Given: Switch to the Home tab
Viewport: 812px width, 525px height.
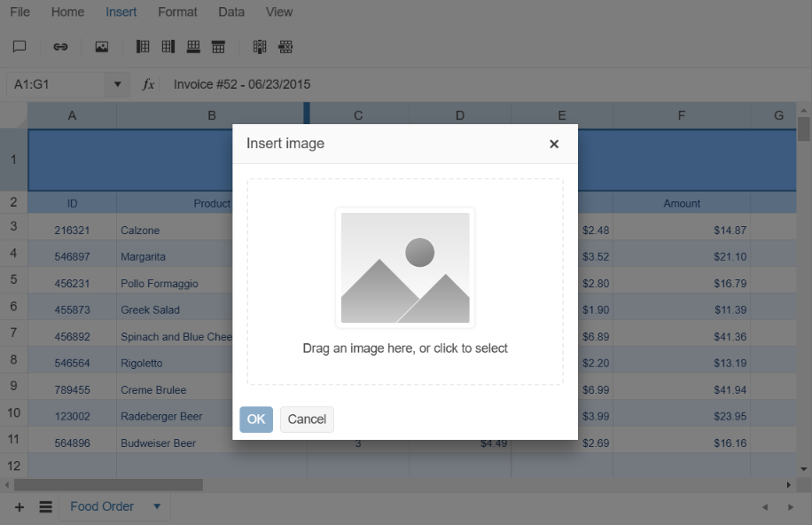Looking at the screenshot, I should [67, 12].
